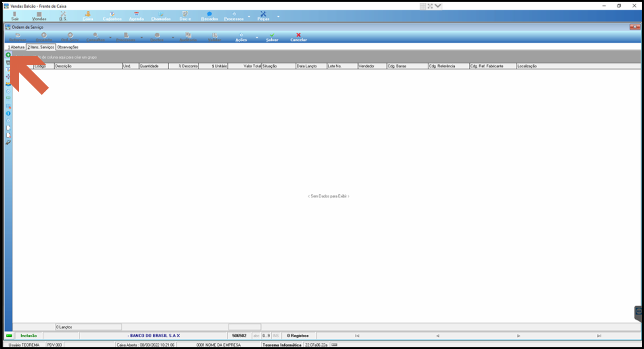Click Valor Total column header
This screenshot has height=349, width=644.
point(244,66)
